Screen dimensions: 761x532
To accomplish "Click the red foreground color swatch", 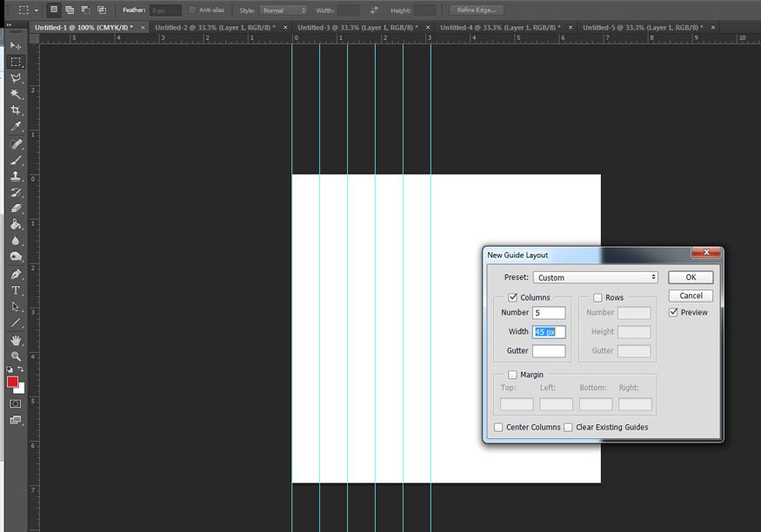I will point(12,382).
